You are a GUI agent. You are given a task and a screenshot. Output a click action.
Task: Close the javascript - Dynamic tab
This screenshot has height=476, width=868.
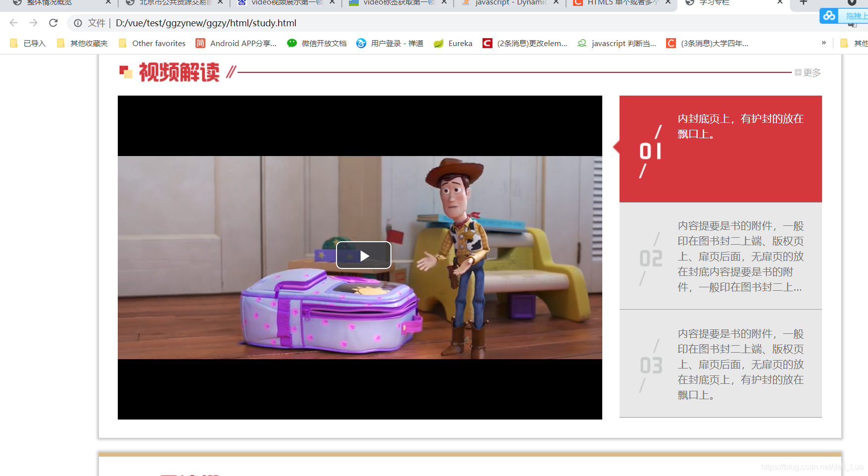pyautogui.click(x=556, y=2)
